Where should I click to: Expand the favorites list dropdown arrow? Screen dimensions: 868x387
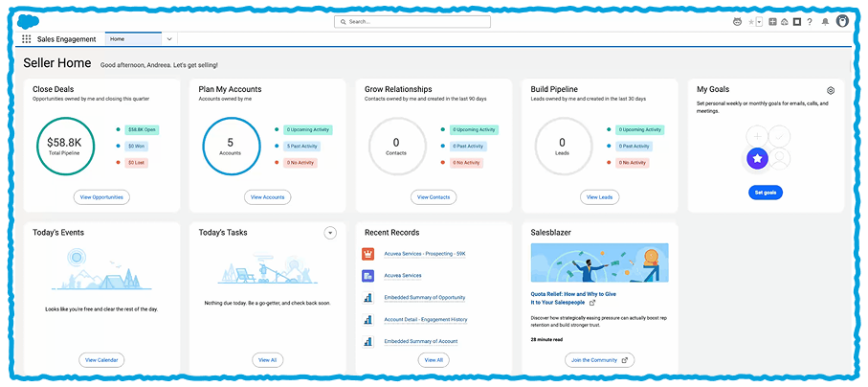(759, 22)
